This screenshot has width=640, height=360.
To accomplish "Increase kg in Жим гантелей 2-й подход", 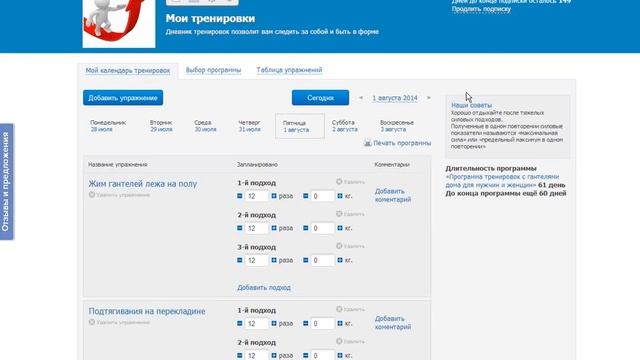I will 340,228.
